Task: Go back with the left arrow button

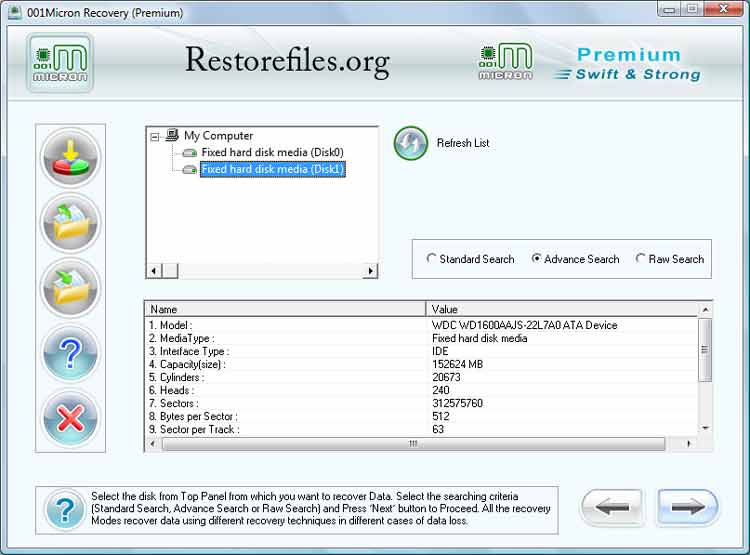Action: pos(611,508)
